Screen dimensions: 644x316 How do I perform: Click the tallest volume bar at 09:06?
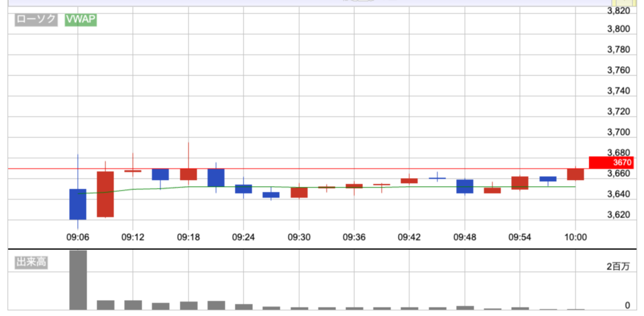click(77, 279)
